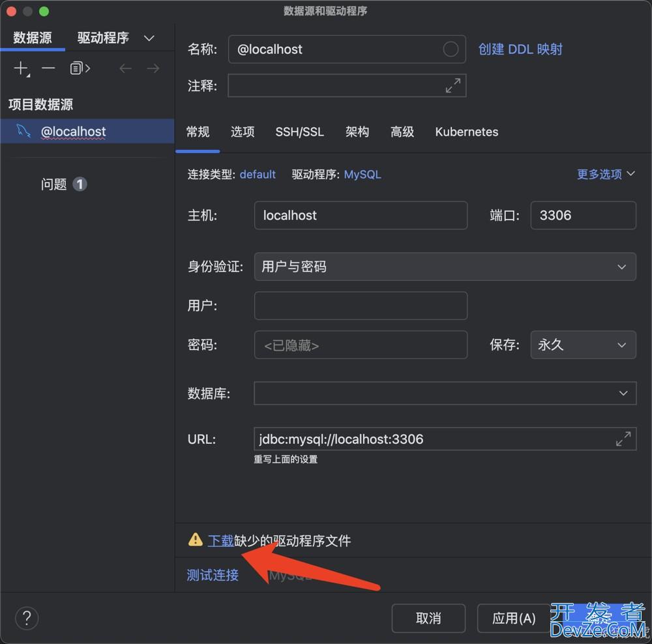Screen dimensions: 652x644
Task: Click the 注释 input field
Action: click(x=347, y=85)
